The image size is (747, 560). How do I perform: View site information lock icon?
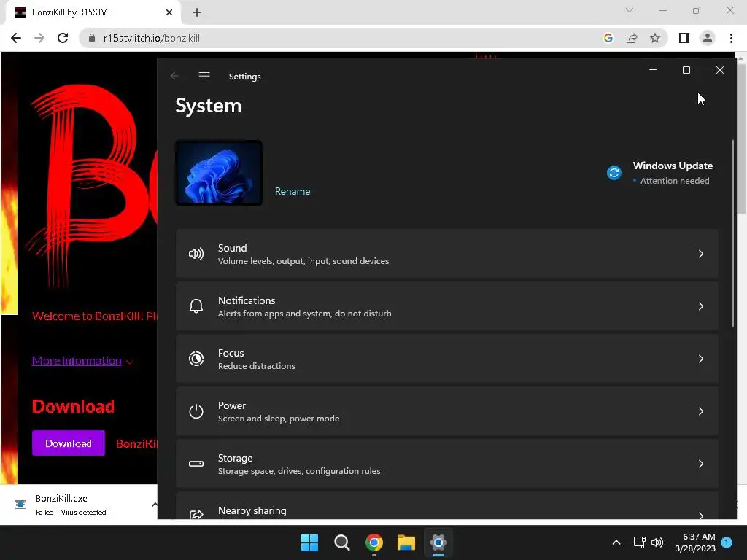pyautogui.click(x=92, y=38)
